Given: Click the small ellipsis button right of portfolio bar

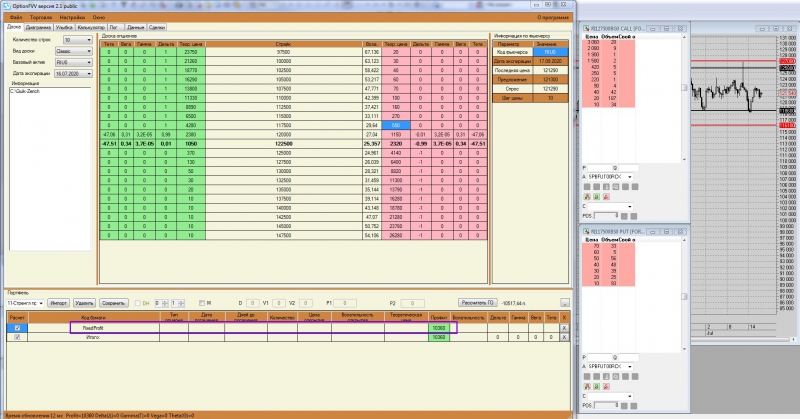Looking at the screenshot, I should tap(565, 303).
